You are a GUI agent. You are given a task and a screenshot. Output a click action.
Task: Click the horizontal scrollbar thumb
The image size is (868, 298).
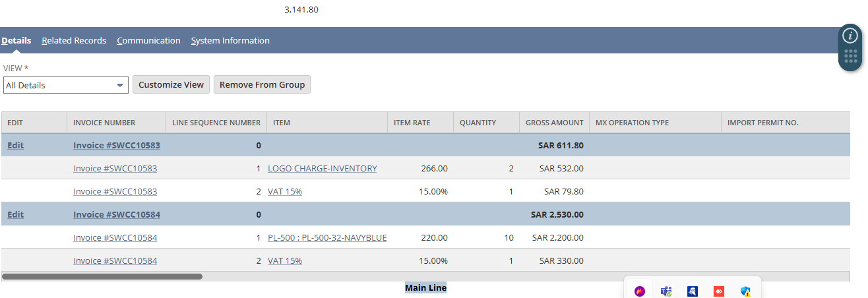[102, 277]
